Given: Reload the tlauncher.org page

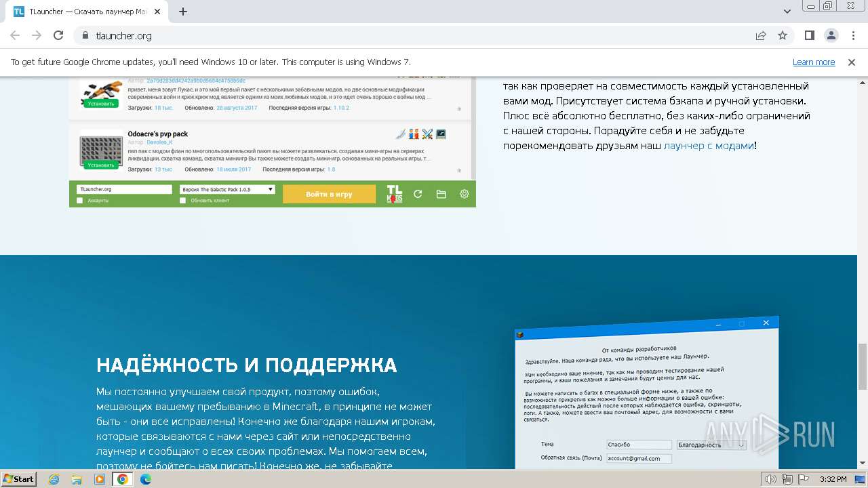Looking at the screenshot, I should click(x=58, y=35).
